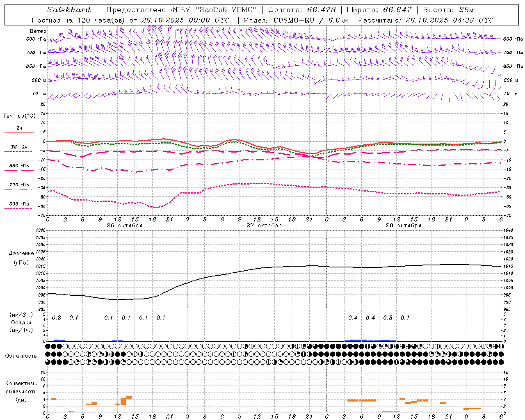Select the Тем-ра(°C) axis title
This screenshot has width=525, height=420.
[19, 116]
